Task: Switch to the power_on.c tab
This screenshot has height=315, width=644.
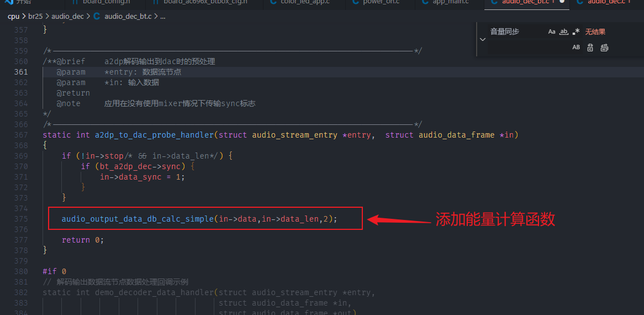Action: [x=381, y=2]
